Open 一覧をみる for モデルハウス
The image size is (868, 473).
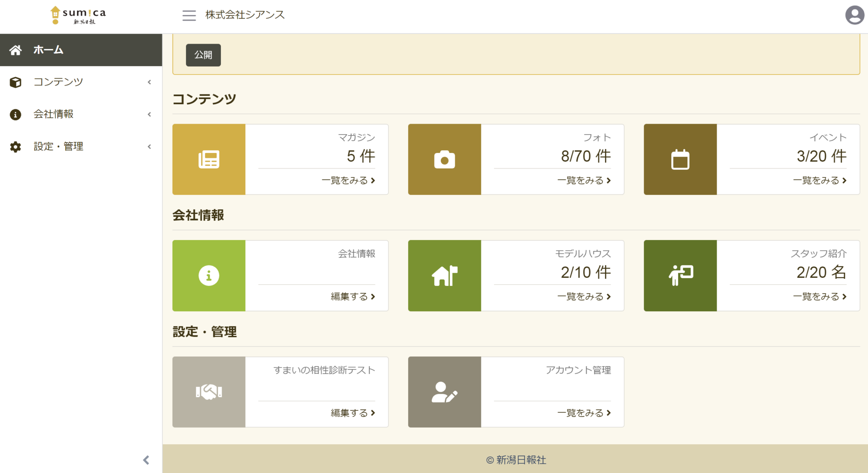pyautogui.click(x=584, y=296)
